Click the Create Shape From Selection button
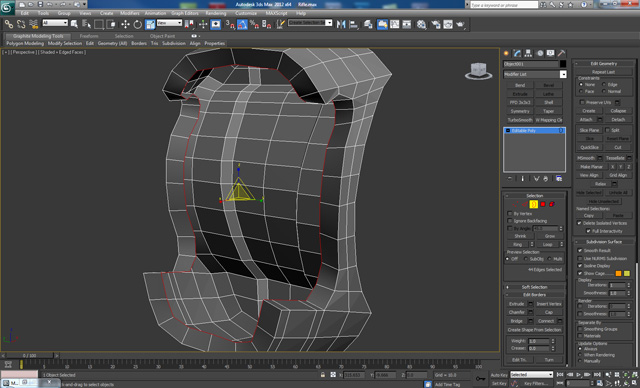 coord(534,330)
